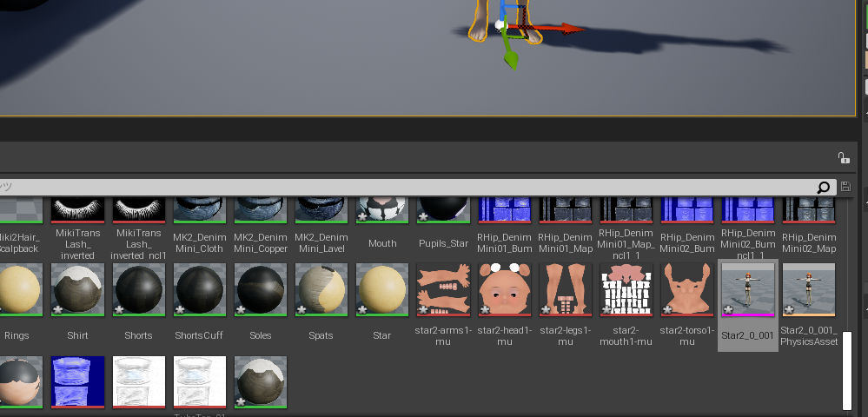Toggle the content browser lock icon

click(843, 158)
